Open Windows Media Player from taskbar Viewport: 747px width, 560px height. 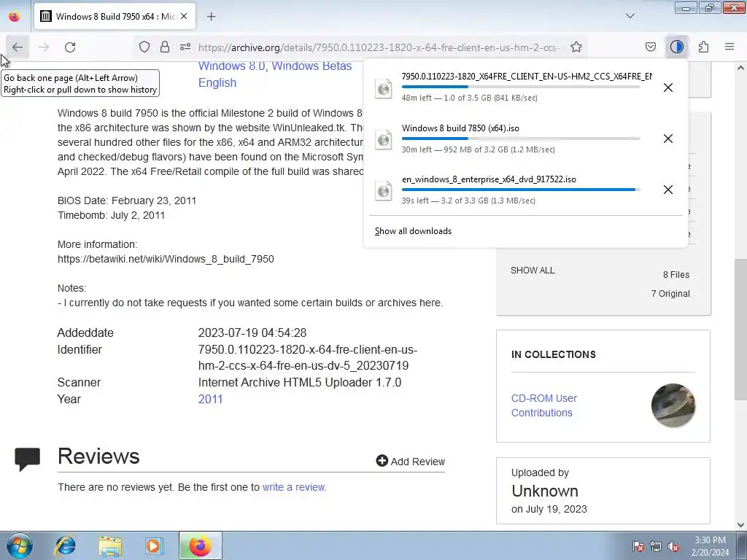pyautogui.click(x=154, y=545)
